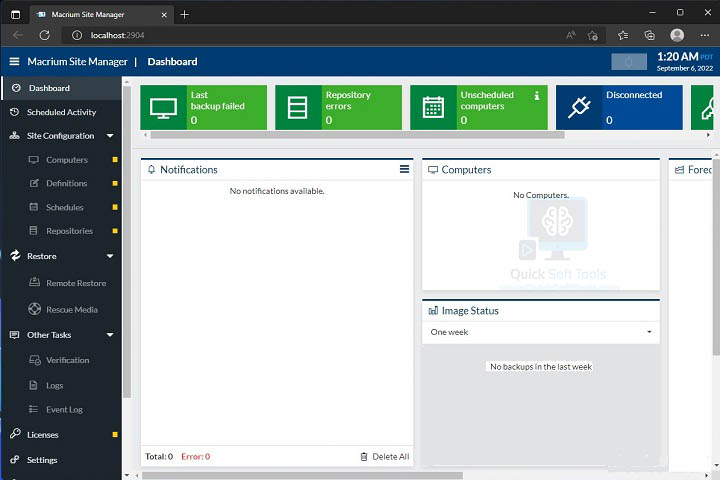Open browser favorites star list

click(623, 35)
